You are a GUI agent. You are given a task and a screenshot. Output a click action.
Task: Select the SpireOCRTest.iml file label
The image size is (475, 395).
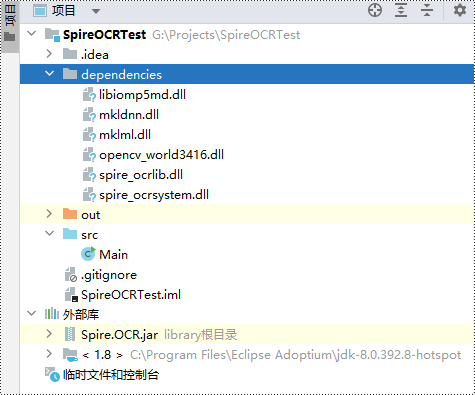coord(131,295)
